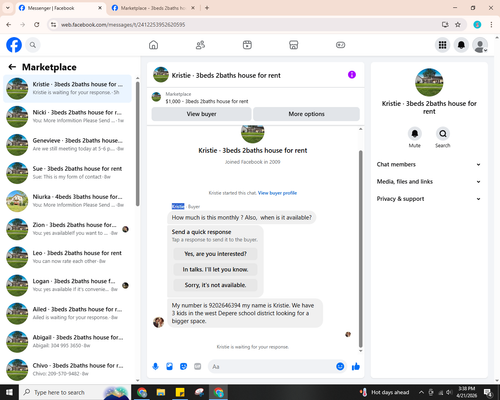Go to Facebook Home icon
This screenshot has width=500, height=400.
click(153, 45)
